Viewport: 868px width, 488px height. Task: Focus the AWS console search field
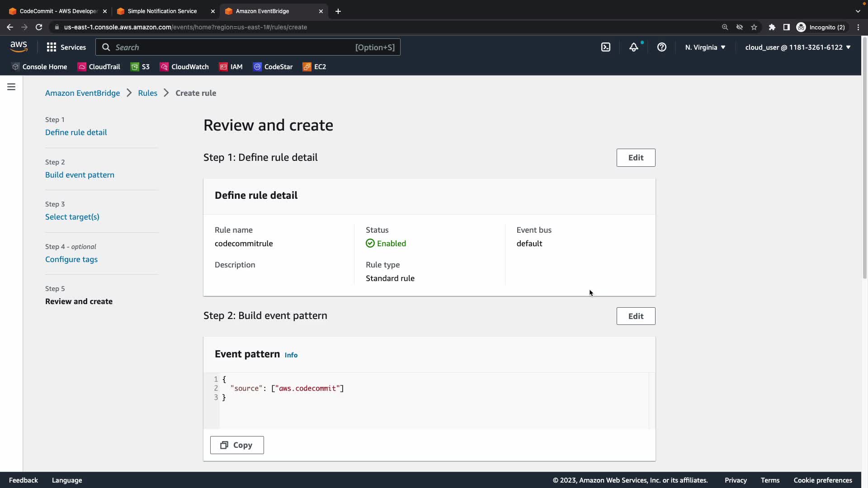coord(235,47)
